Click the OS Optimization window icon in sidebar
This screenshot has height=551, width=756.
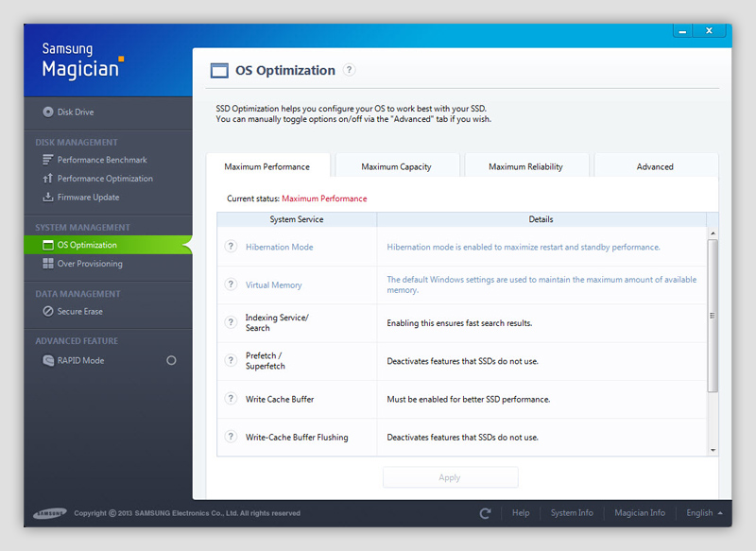point(48,245)
